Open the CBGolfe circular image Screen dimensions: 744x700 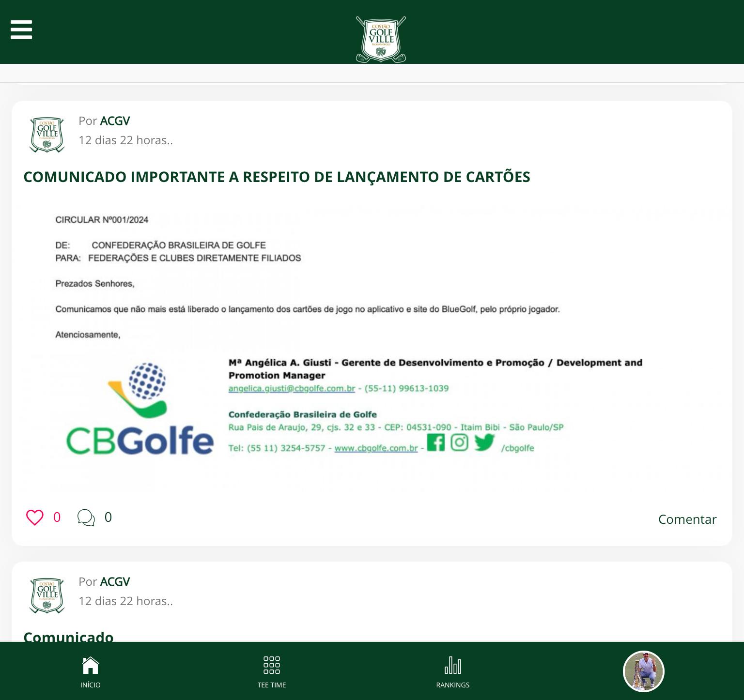point(372,347)
